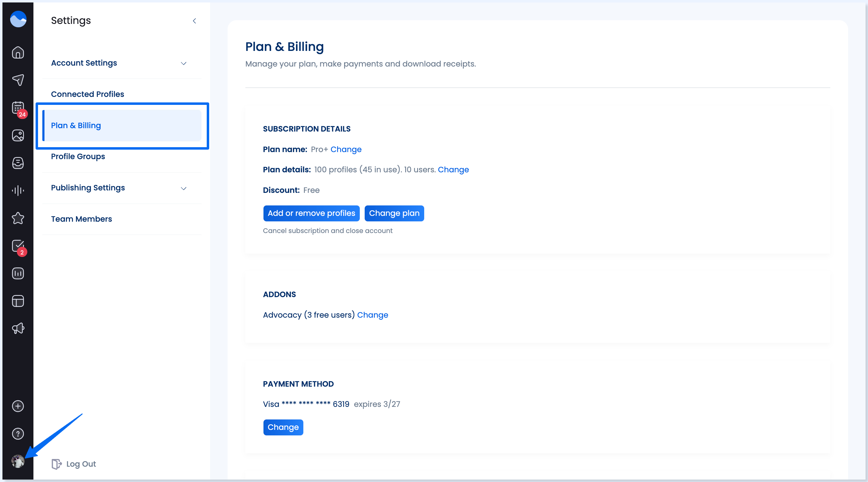
Task: Open Profile Groups settings
Action: pos(122,157)
